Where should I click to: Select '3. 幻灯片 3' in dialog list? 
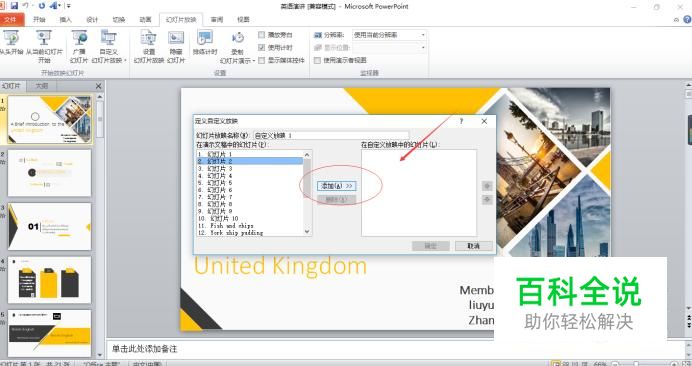250,168
